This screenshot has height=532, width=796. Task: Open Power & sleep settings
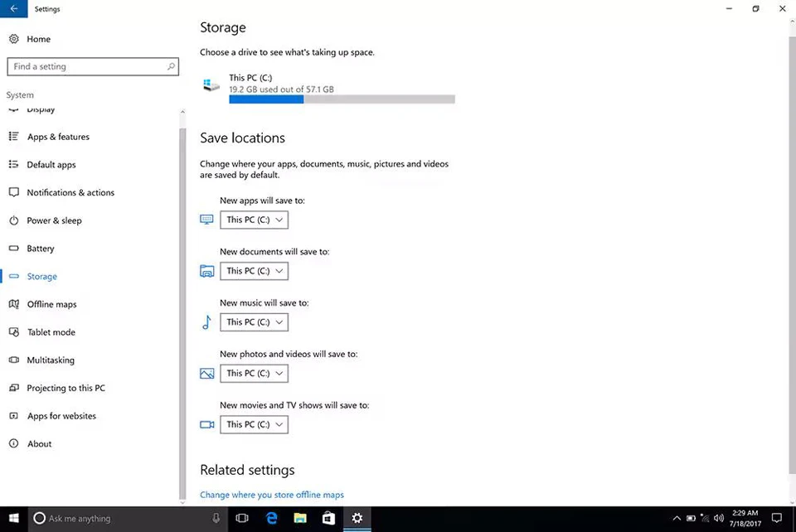tap(55, 220)
